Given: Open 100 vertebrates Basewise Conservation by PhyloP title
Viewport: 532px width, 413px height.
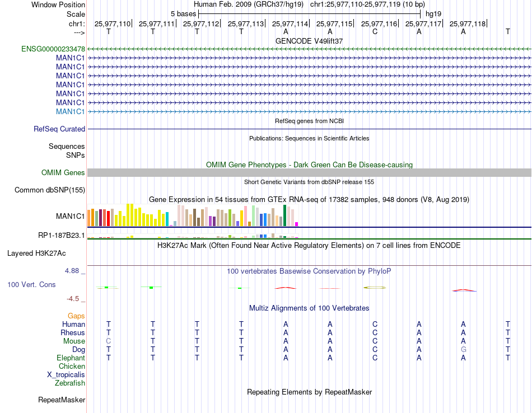Looking at the screenshot, I should tap(309, 271).
